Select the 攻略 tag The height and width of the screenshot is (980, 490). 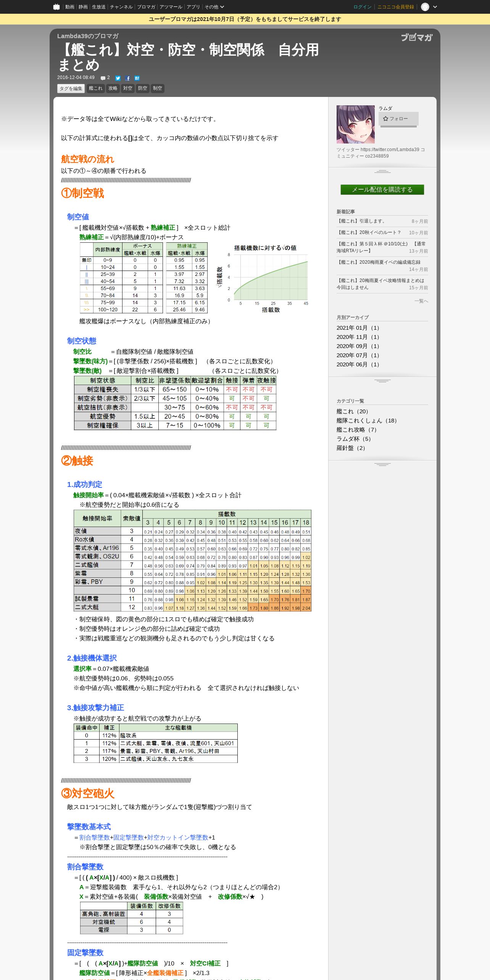(x=113, y=88)
